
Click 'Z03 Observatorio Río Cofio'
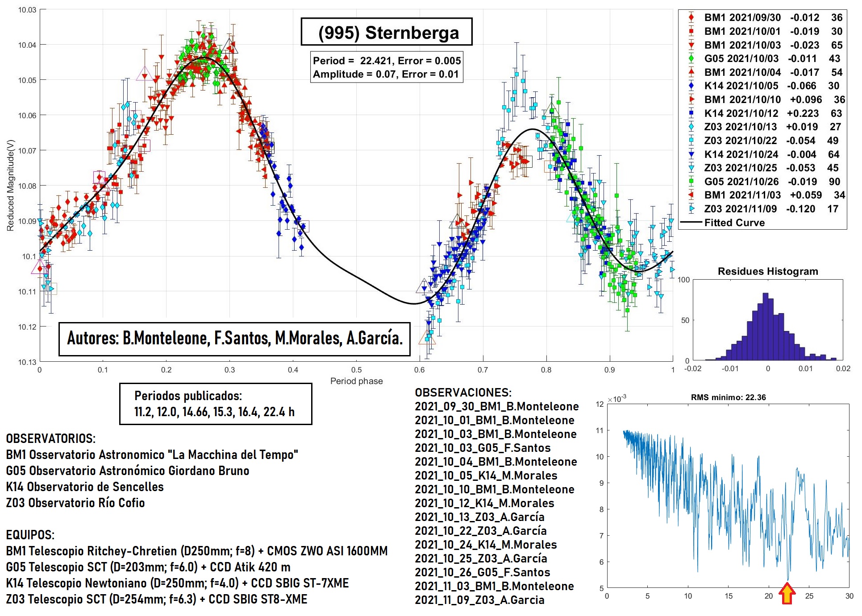tap(75, 503)
